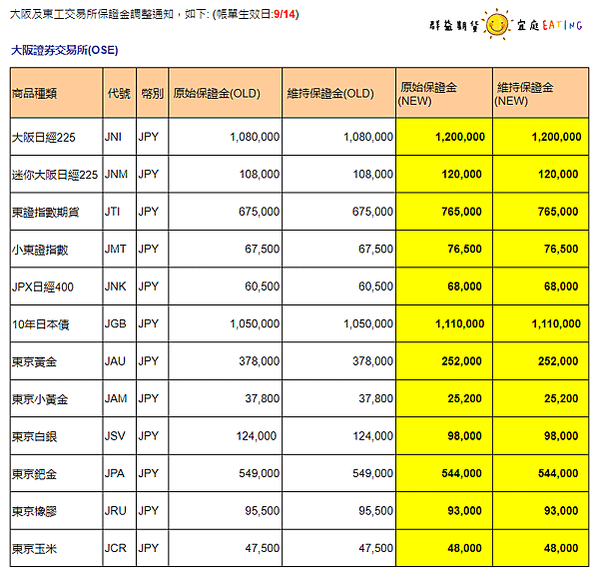
Task: Select the JSV code cell
Action: [120, 436]
